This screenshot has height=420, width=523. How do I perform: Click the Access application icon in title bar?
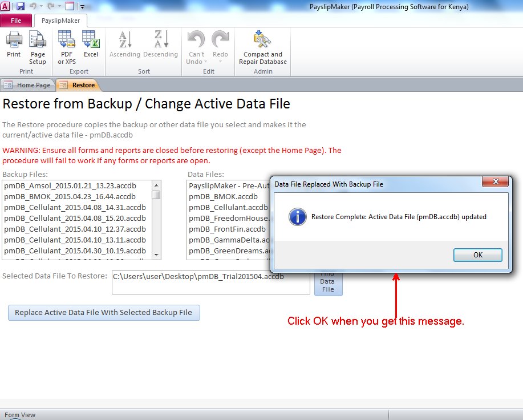click(5, 6)
